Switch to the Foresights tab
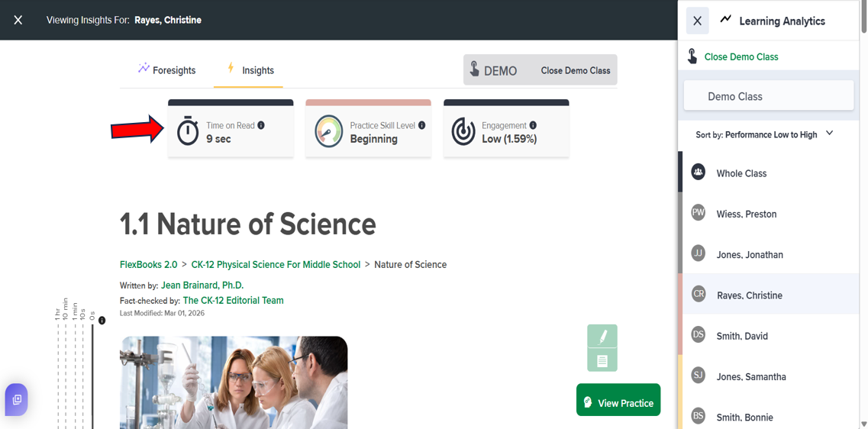 166,70
